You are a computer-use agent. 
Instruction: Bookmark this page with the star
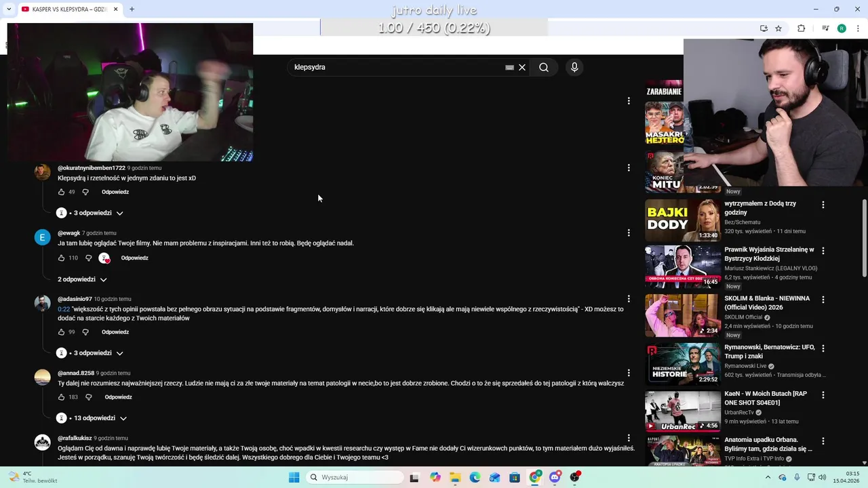tap(778, 28)
